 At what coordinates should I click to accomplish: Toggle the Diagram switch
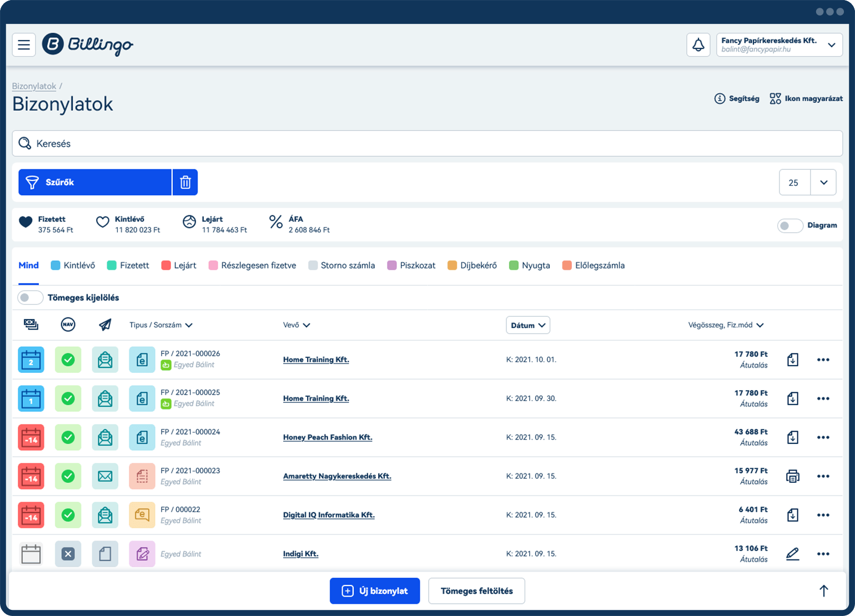[789, 225]
